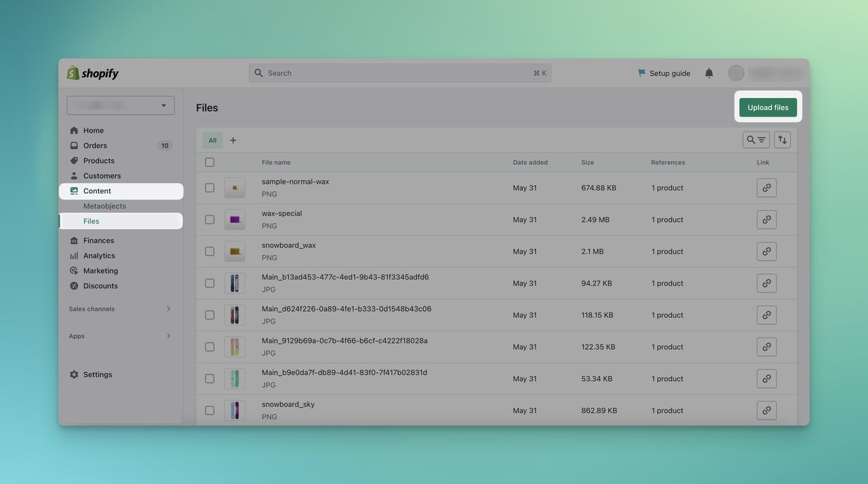Select the All tab
Screen dimensions: 868x484
click(x=212, y=140)
